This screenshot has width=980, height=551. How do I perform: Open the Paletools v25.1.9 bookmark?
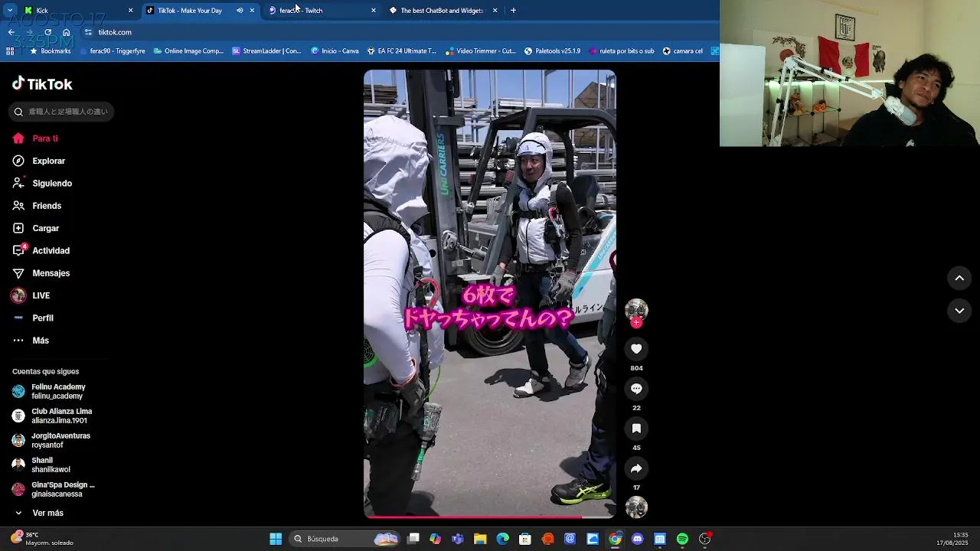click(x=552, y=51)
